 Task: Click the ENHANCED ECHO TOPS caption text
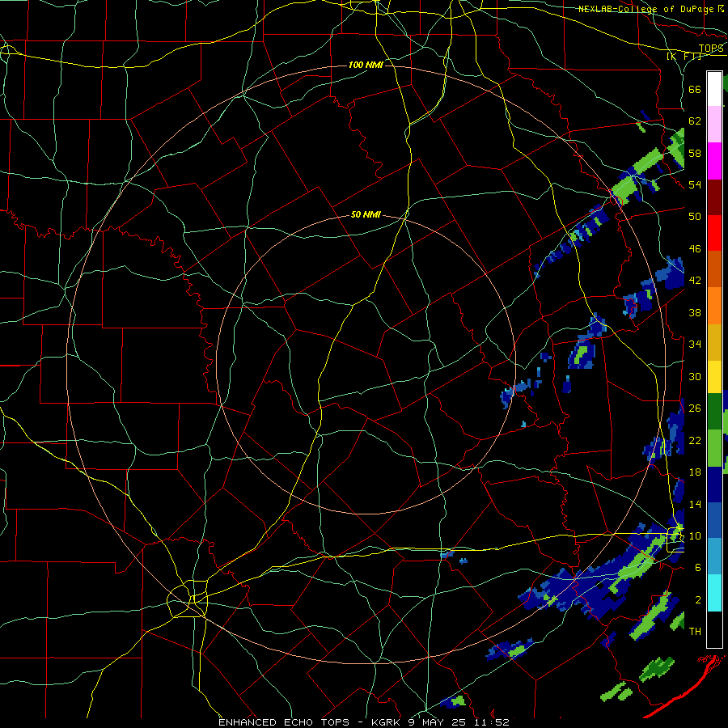(284, 722)
